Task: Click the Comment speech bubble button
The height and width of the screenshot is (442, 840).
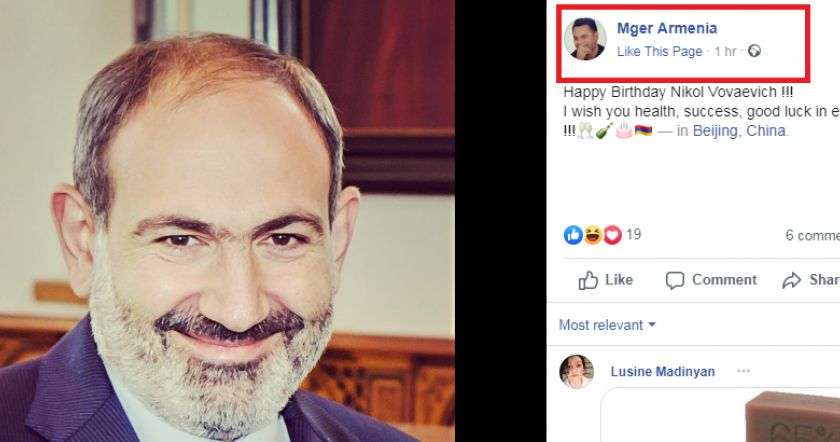Action: pos(711,280)
